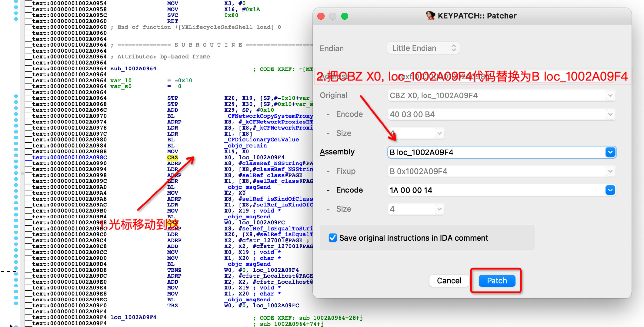Click the TBNZ instruction at 1002A09D8
The width and height of the screenshot is (644, 327).
pyautogui.click(x=174, y=270)
